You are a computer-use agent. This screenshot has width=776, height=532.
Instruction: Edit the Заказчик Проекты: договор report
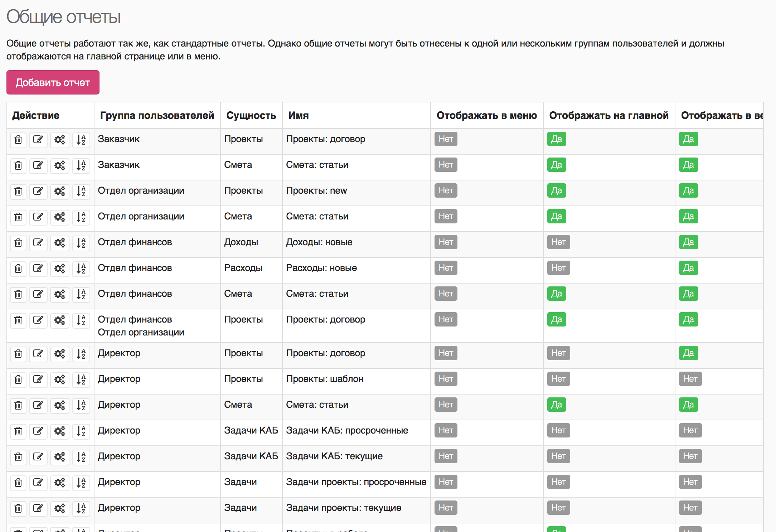pos(38,140)
